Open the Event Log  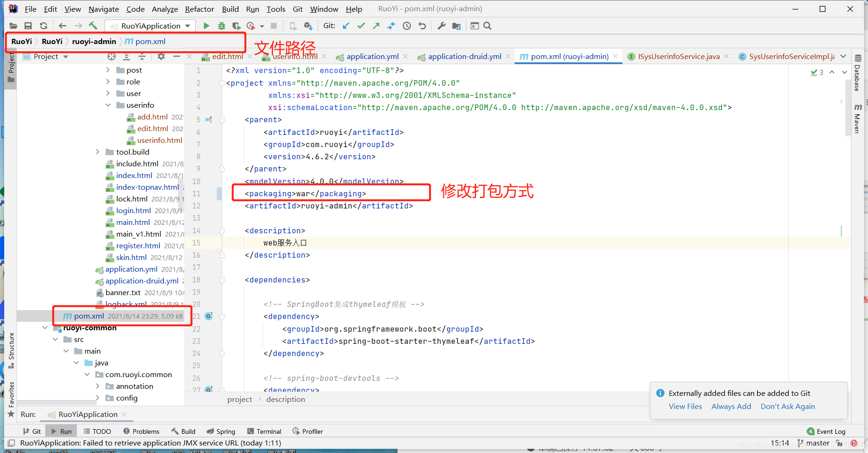826,431
